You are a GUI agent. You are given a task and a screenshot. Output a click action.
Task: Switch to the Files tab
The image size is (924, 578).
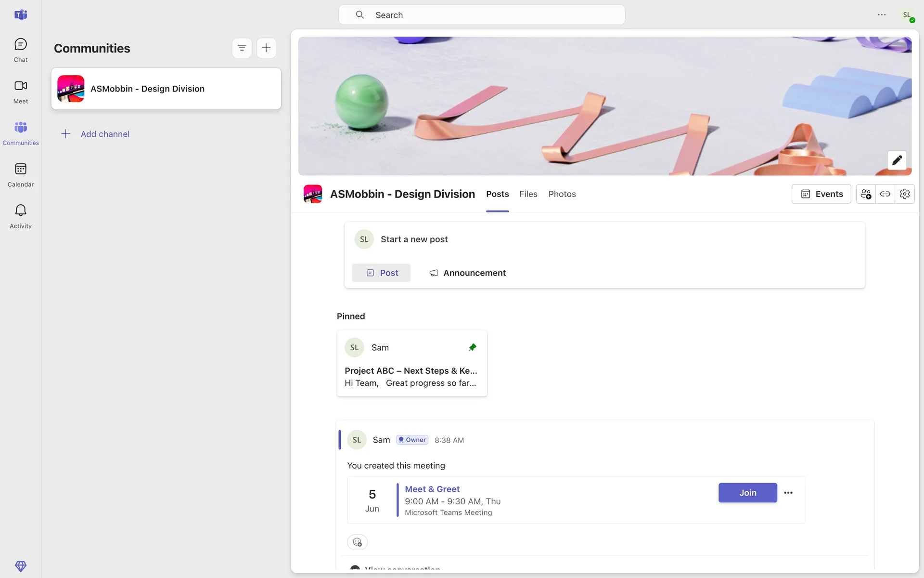click(x=528, y=194)
